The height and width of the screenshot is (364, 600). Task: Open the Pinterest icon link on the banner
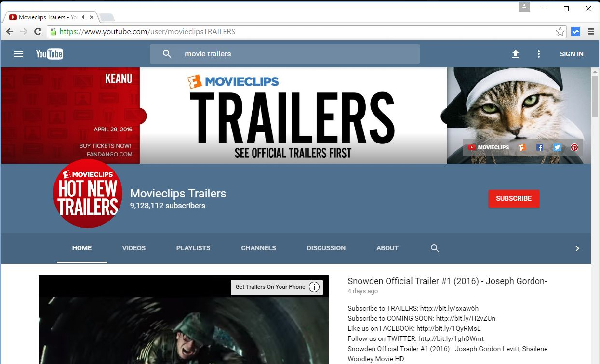tap(574, 147)
